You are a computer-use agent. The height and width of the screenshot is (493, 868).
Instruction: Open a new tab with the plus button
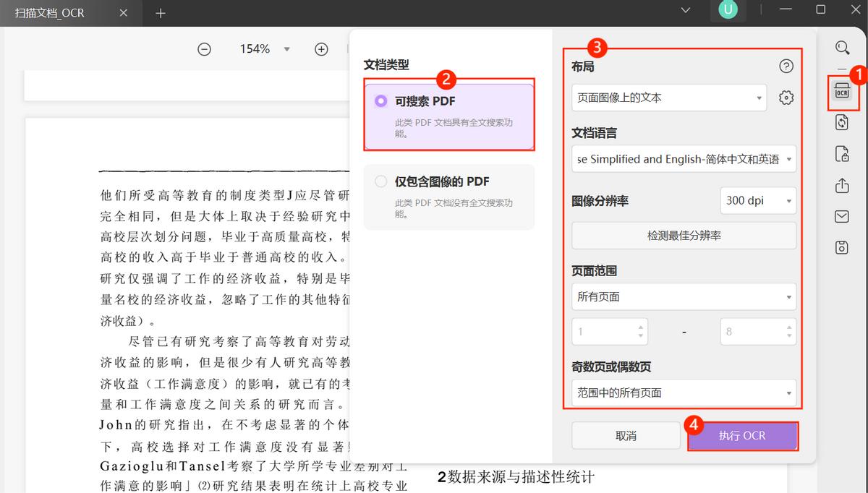(x=161, y=12)
